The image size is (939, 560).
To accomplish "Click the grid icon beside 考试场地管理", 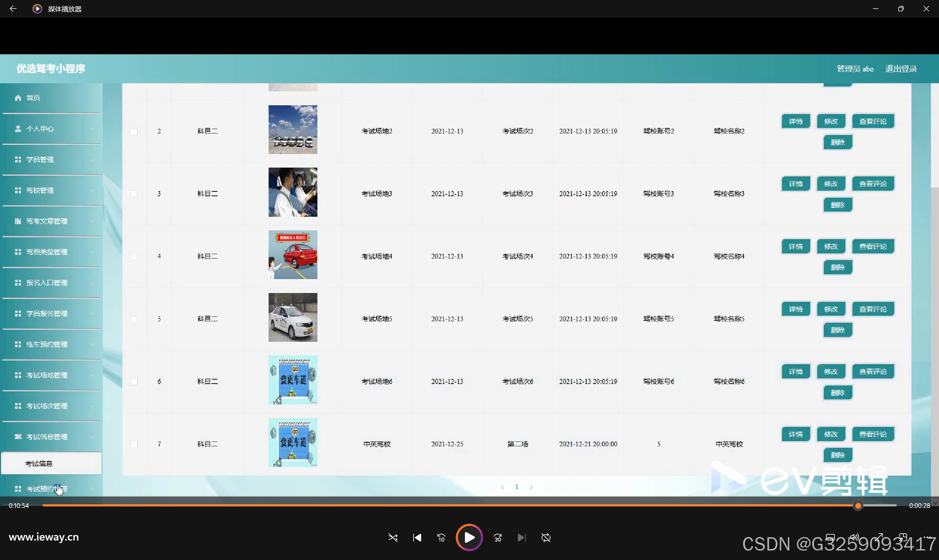I will tap(18, 375).
